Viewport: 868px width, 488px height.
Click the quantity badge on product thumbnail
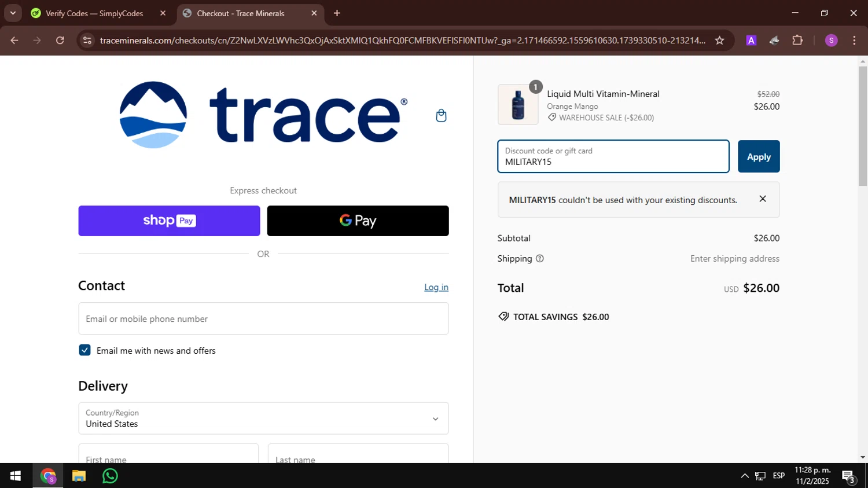(535, 87)
